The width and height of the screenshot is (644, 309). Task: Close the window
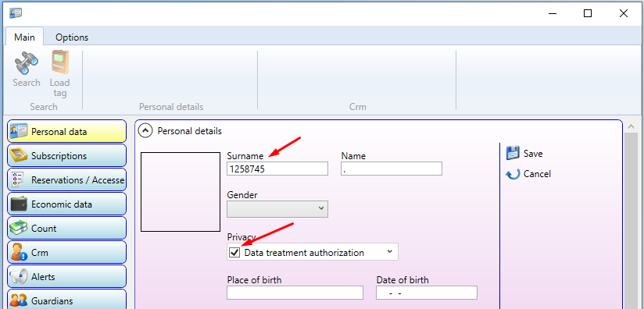[624, 13]
